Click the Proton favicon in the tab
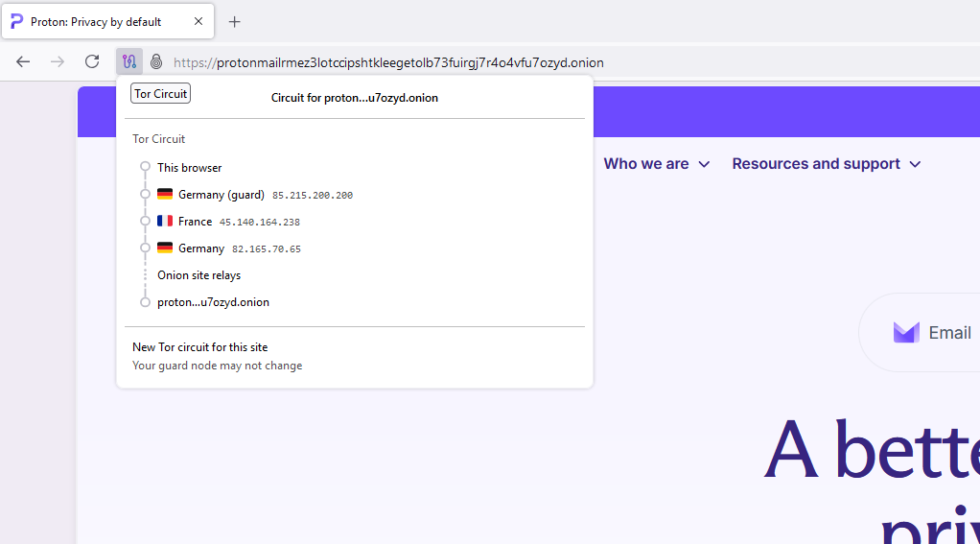The width and height of the screenshot is (980, 544). [x=17, y=21]
